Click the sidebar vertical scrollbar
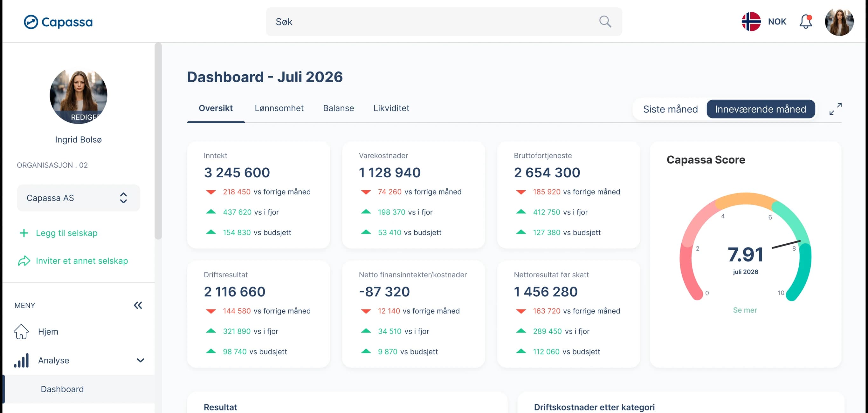The image size is (868, 413). (x=158, y=141)
